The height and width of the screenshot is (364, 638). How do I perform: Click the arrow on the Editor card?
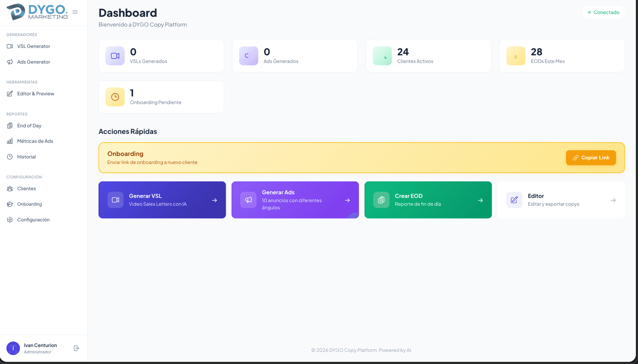(x=613, y=200)
